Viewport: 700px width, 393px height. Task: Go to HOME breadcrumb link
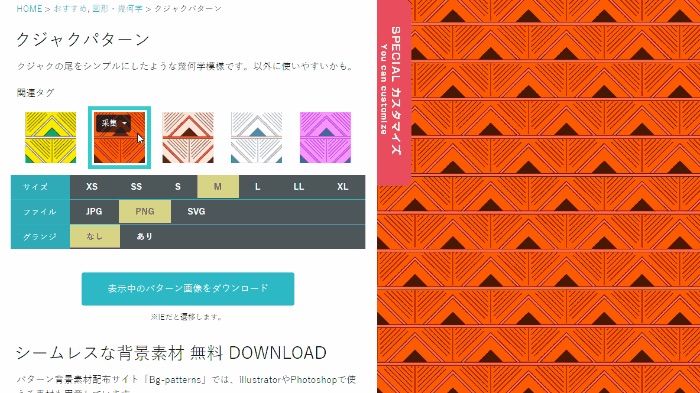(x=29, y=8)
